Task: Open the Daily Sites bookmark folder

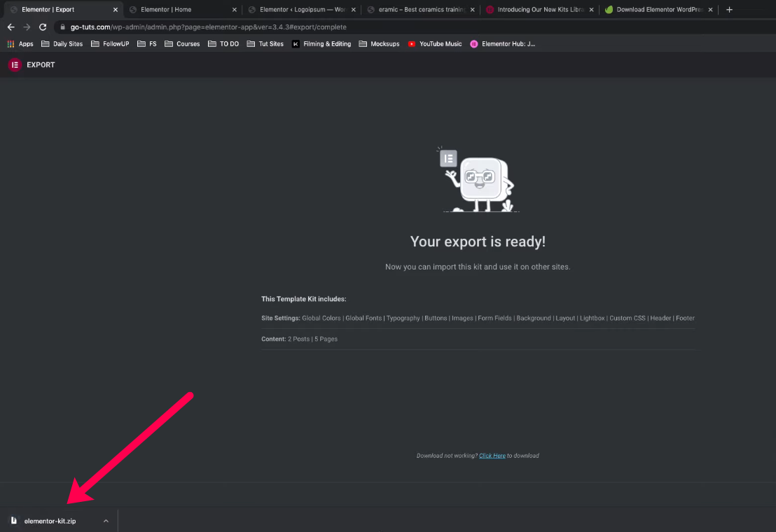Action: pyautogui.click(x=62, y=44)
